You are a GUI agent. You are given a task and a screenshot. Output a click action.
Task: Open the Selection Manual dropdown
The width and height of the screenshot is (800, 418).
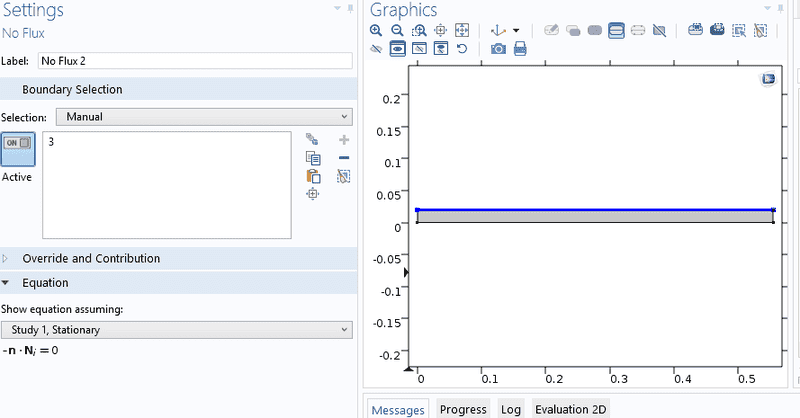[204, 117]
